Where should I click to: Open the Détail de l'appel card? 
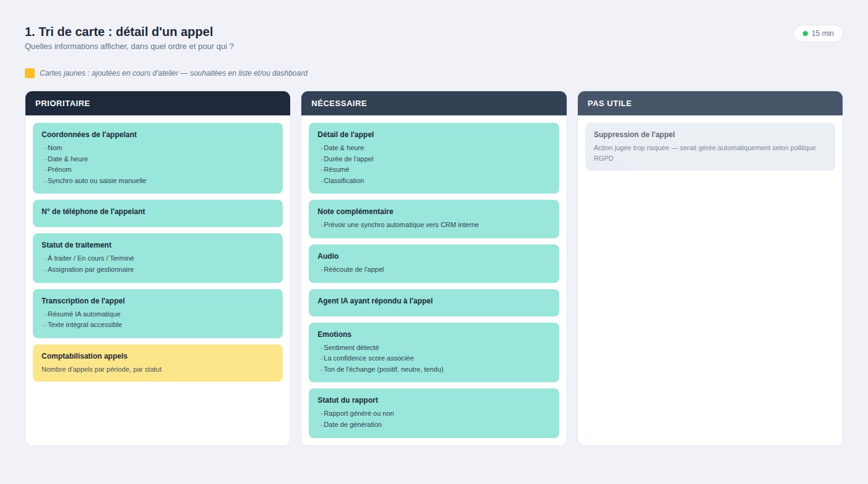(x=434, y=158)
